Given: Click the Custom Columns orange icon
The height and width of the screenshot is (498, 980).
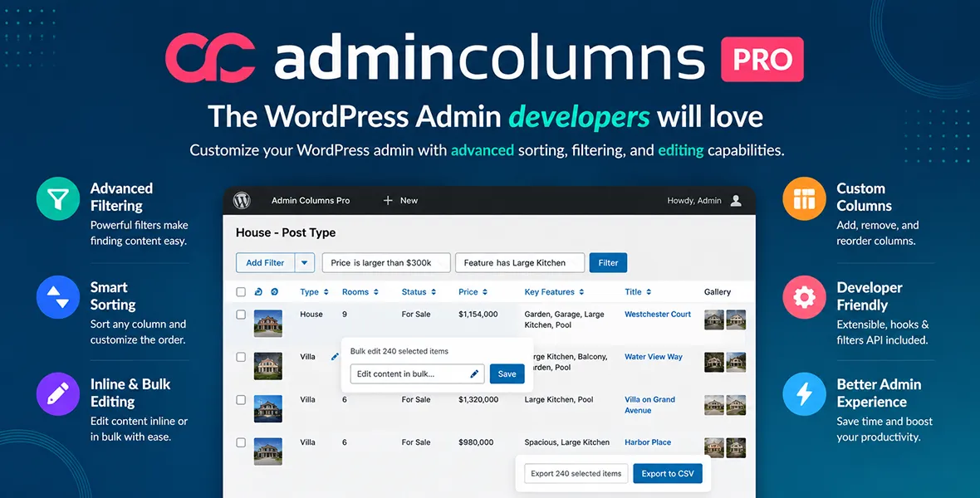Looking at the screenshot, I should (805, 198).
